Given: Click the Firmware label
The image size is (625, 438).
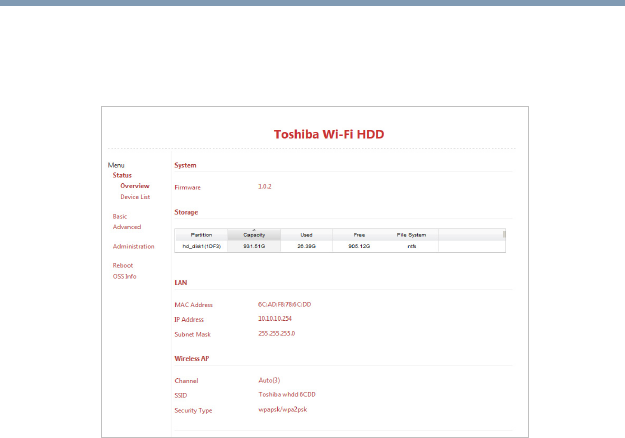Looking at the screenshot, I should 187,187.
